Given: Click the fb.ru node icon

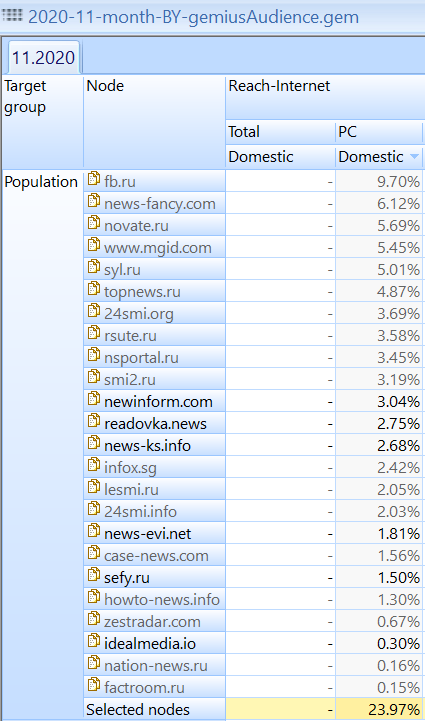Looking at the screenshot, I should pyautogui.click(x=94, y=179).
